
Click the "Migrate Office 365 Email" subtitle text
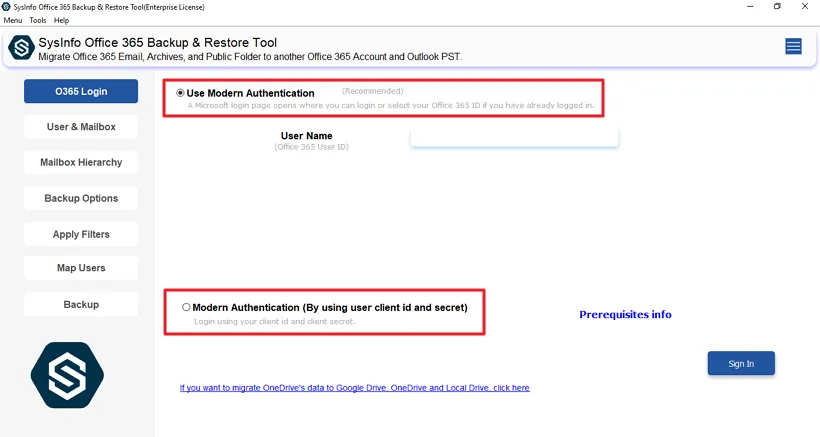pos(250,56)
